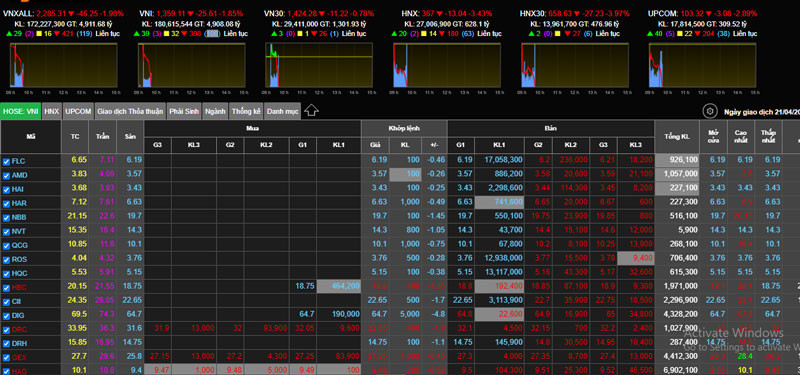Open the Ngành tab
This screenshot has height=375, width=800.
point(215,111)
